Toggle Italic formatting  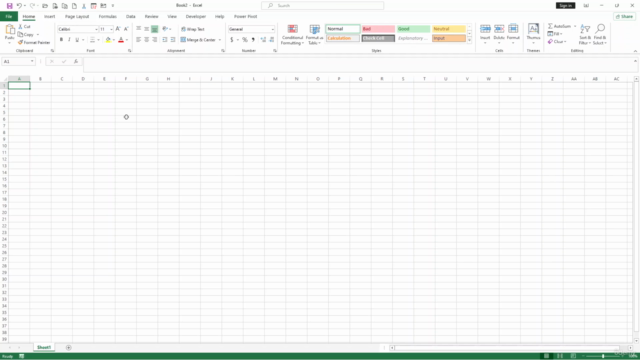[x=69, y=40]
